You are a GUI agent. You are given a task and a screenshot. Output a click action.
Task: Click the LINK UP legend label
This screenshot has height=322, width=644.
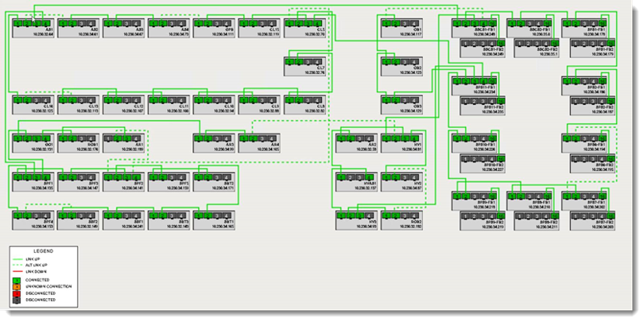(x=31, y=259)
